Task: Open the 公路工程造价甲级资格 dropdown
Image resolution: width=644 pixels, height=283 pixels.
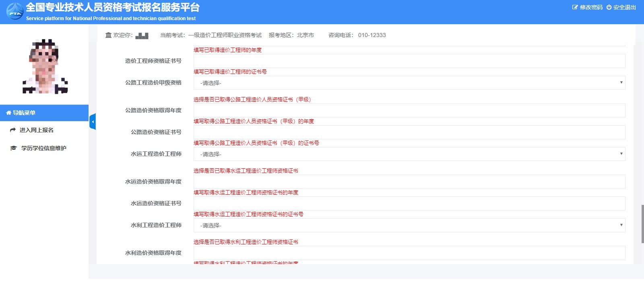Action: (x=409, y=83)
